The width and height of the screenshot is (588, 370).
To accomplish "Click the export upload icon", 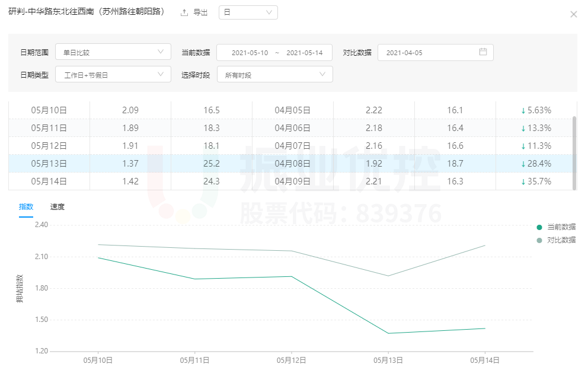I will pyautogui.click(x=184, y=12).
